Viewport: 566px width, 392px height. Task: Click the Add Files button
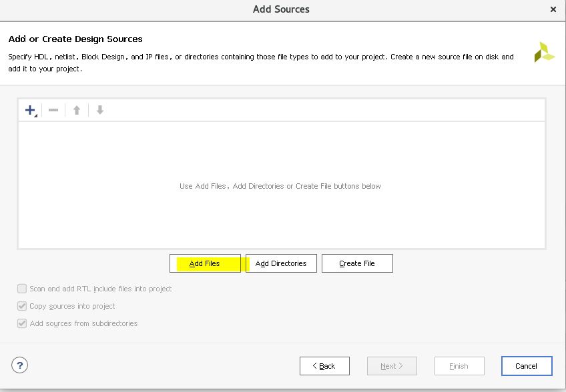pos(205,263)
